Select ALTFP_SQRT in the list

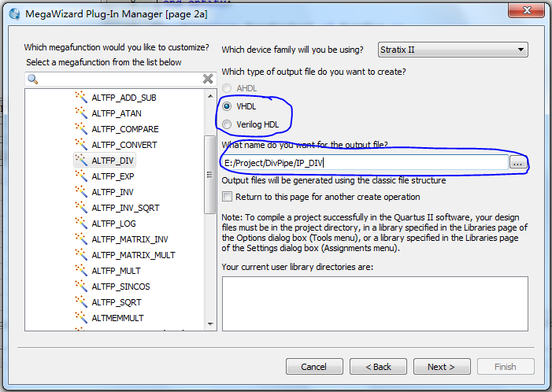(x=117, y=302)
